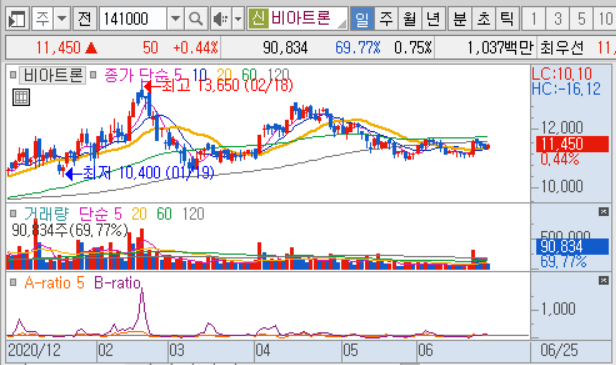Click interval button 5

coord(582,18)
